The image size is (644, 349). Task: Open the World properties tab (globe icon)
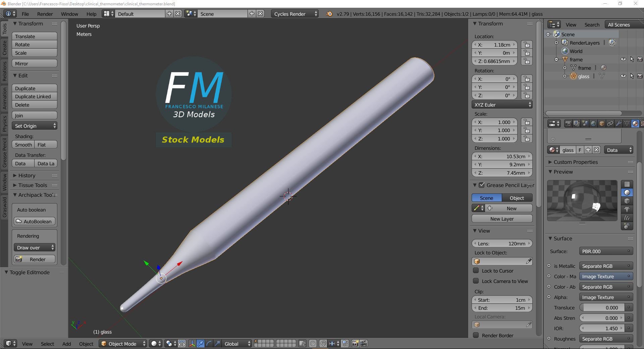pos(593,124)
